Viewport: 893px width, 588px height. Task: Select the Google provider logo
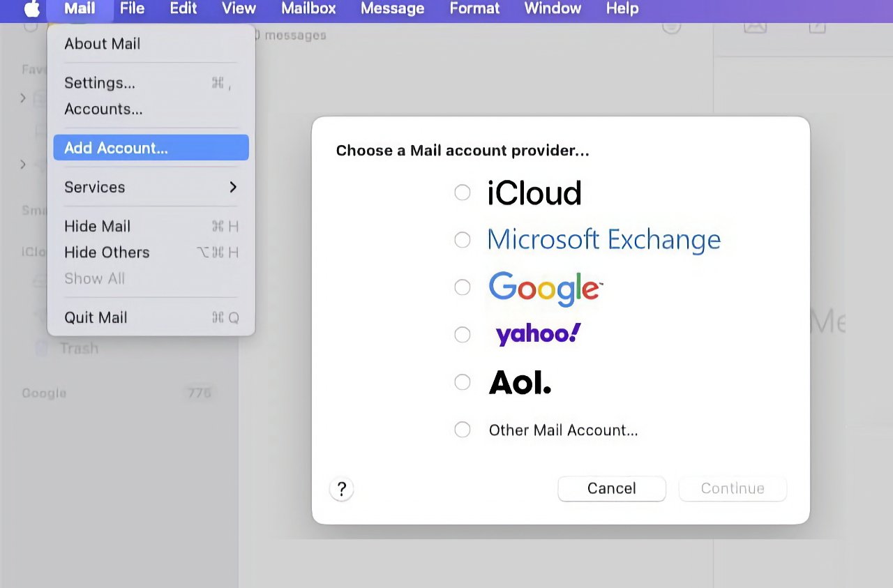click(545, 287)
